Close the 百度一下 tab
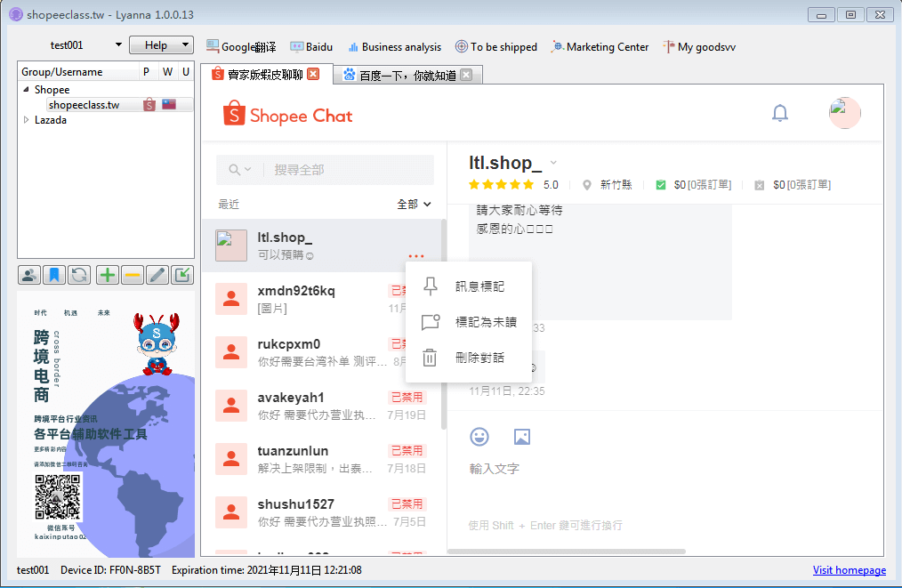This screenshot has width=902, height=588. pos(466,74)
